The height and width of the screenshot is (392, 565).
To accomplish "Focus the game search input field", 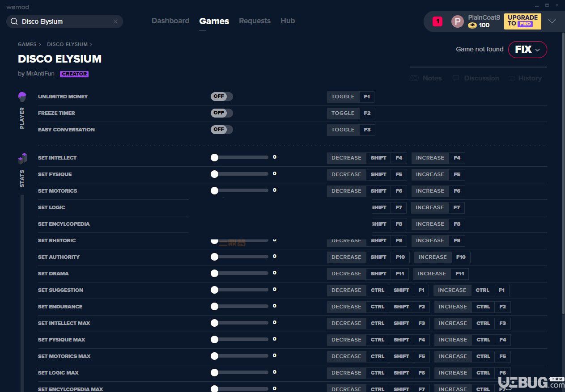I will pyautogui.click(x=65, y=21).
